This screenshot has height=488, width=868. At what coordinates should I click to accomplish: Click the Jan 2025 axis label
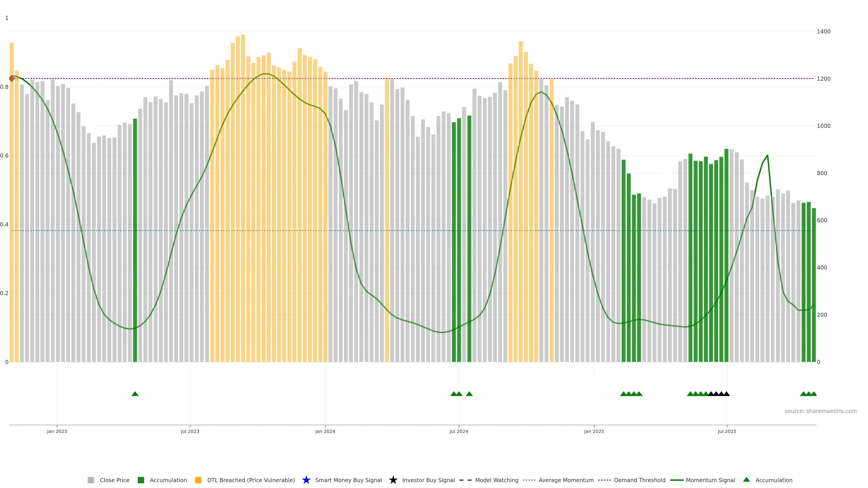click(x=594, y=431)
